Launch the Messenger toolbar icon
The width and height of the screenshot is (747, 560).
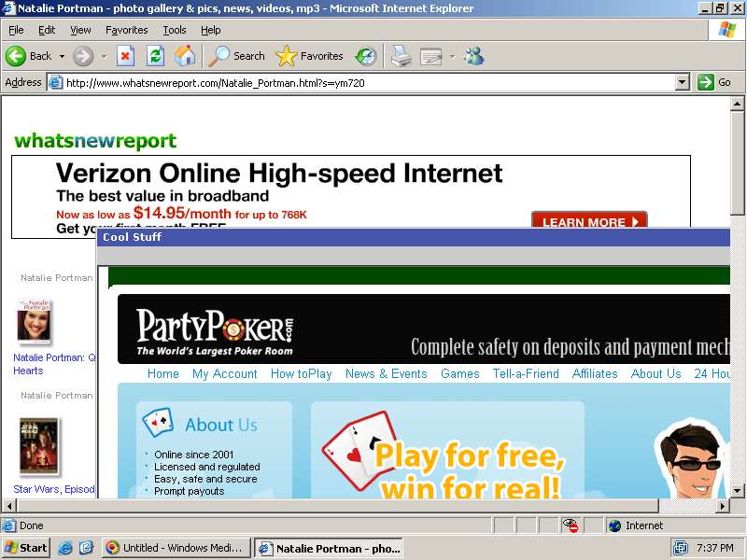pos(474,56)
